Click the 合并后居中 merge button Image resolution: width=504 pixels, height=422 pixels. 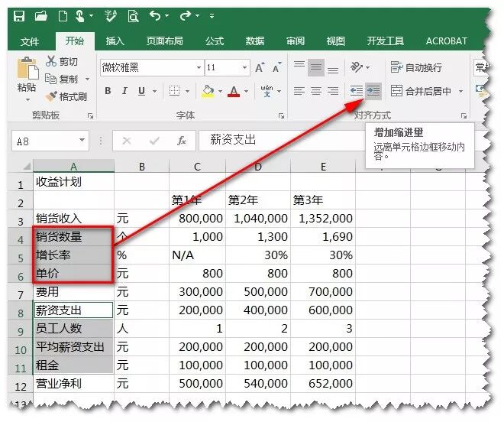coord(422,91)
